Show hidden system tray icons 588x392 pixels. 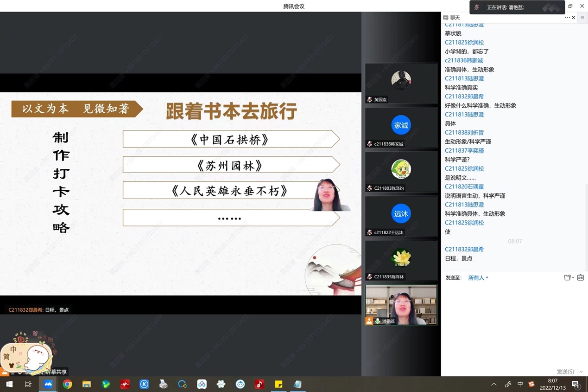pos(494,384)
